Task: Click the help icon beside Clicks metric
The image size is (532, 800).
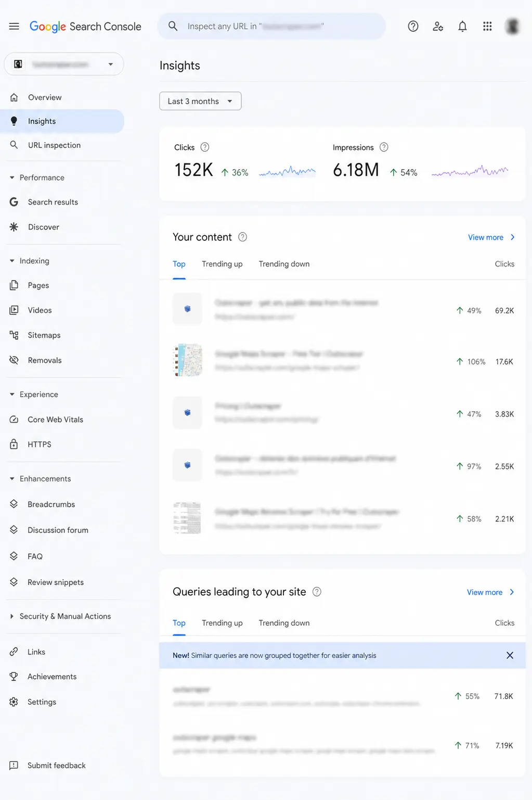Action: 205,147
